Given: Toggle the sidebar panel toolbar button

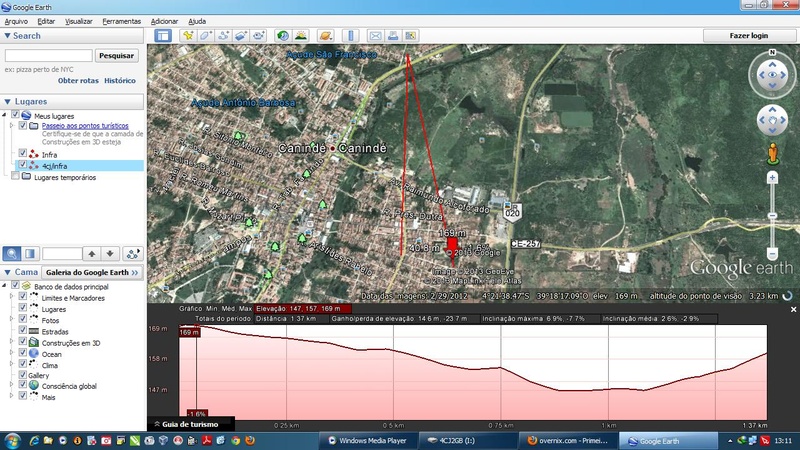Looking at the screenshot, I should [163, 36].
